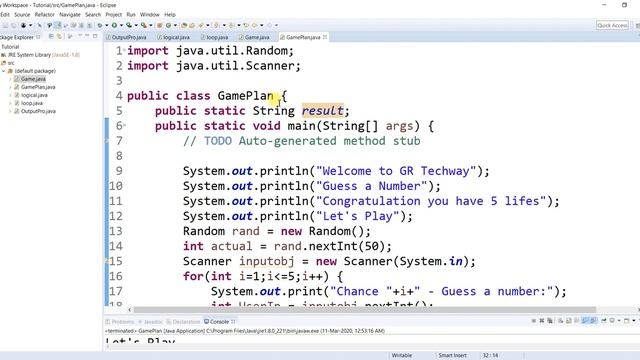Open the Source menu

22,14
